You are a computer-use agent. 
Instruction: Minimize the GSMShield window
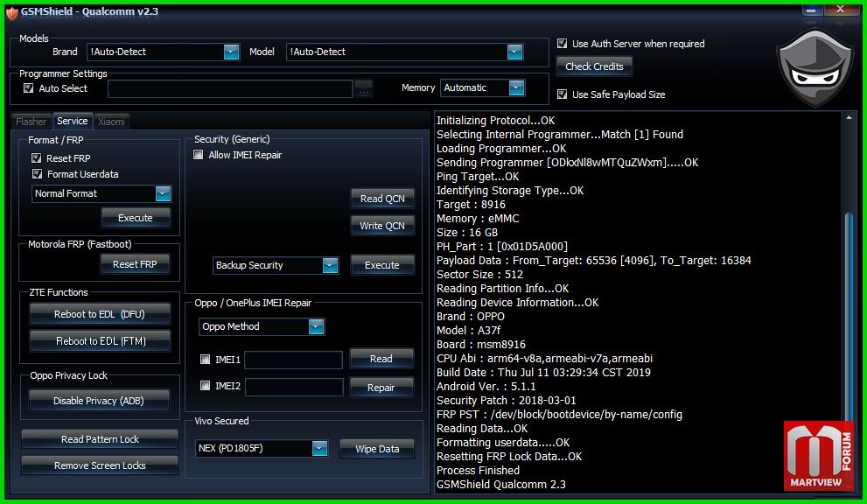(x=811, y=10)
